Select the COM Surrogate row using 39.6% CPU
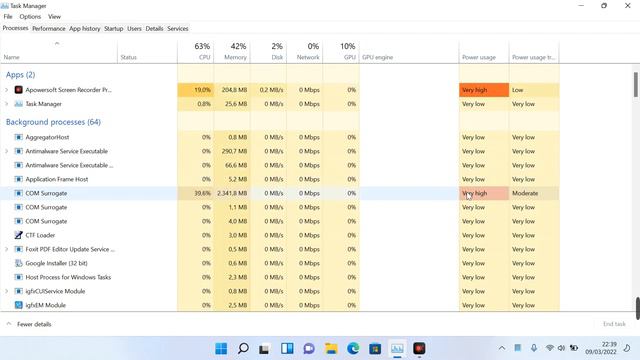This screenshot has height=360, width=640. [x=280, y=193]
